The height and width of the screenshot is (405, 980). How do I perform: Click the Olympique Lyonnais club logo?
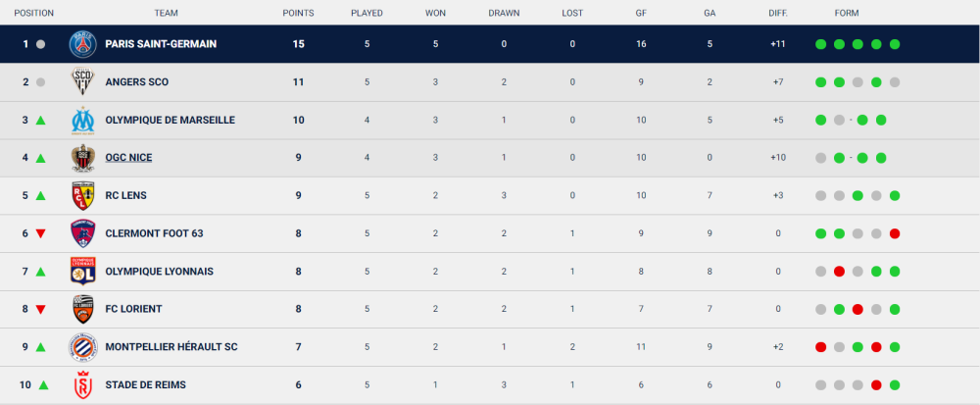click(83, 272)
